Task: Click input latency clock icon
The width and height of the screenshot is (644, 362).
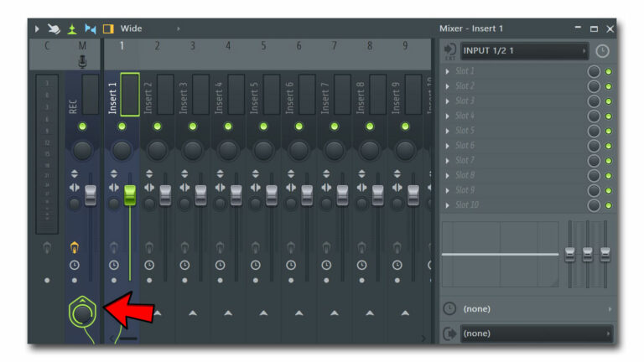Action: click(602, 51)
